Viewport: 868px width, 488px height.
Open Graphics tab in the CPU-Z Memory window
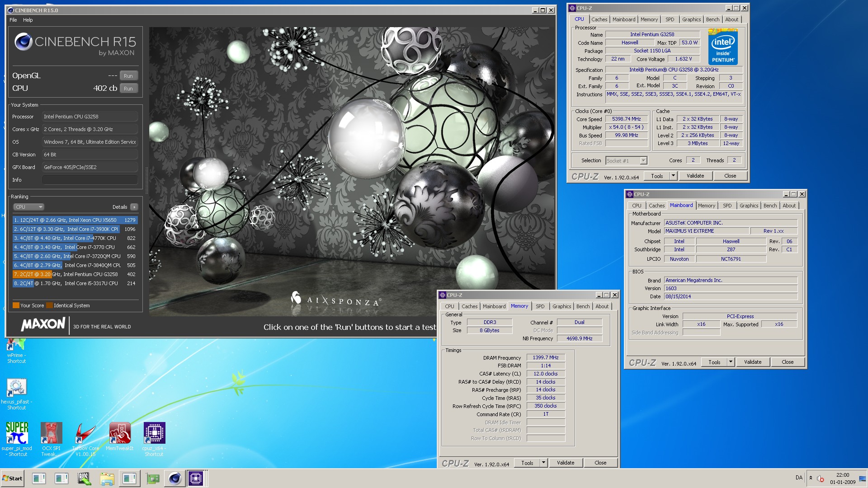[x=561, y=306]
